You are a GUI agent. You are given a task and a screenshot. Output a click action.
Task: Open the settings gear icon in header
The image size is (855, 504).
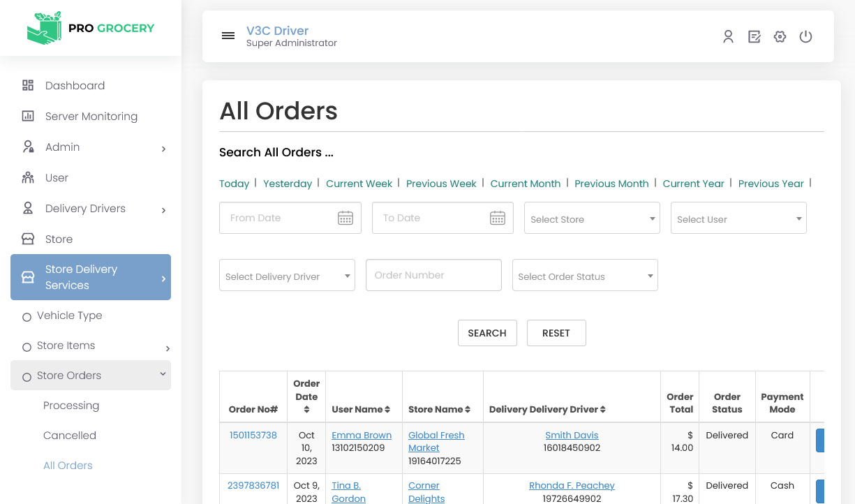[780, 37]
